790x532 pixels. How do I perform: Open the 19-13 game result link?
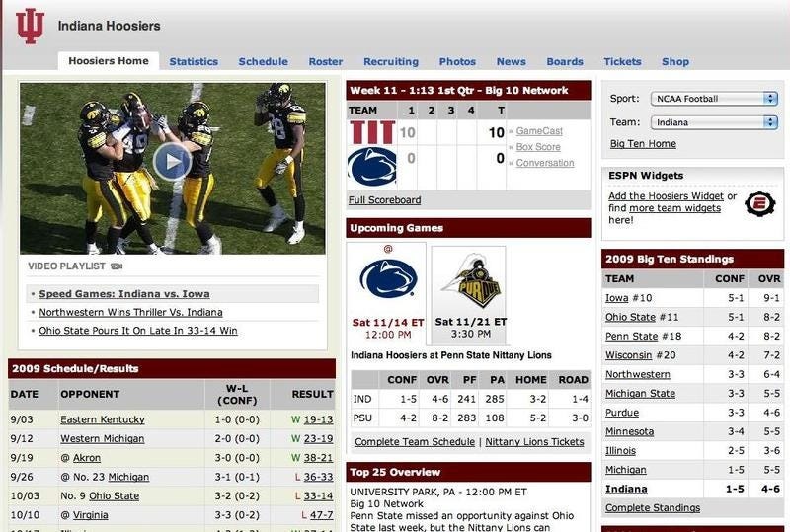point(318,419)
